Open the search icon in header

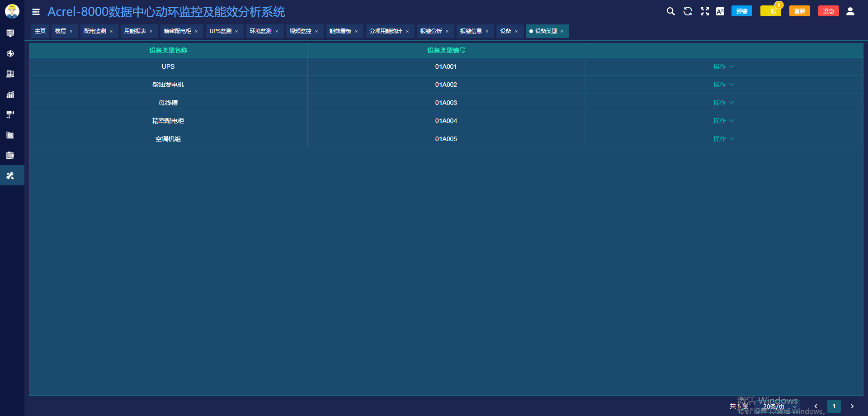click(670, 11)
